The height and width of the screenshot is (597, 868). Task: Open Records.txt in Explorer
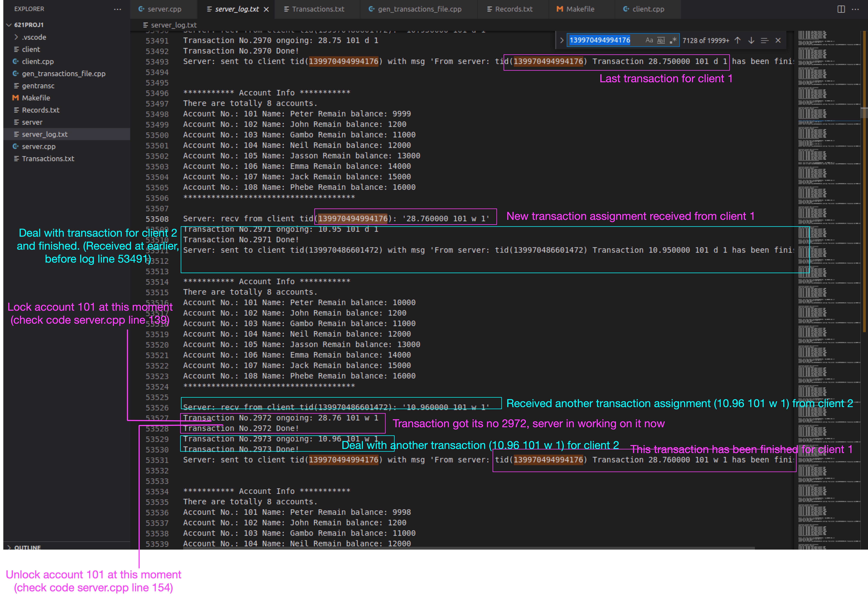pyautogui.click(x=67, y=110)
